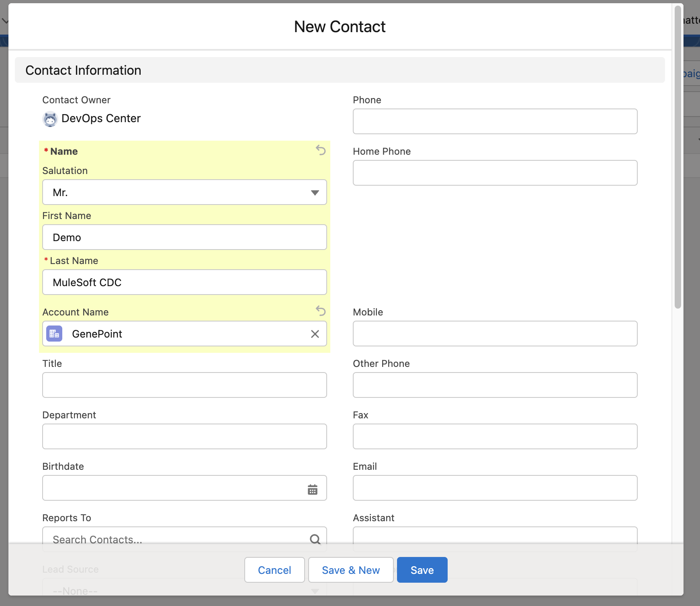Screen dimensions: 700x606
Task: Click the Mobile input field
Action: coord(495,334)
